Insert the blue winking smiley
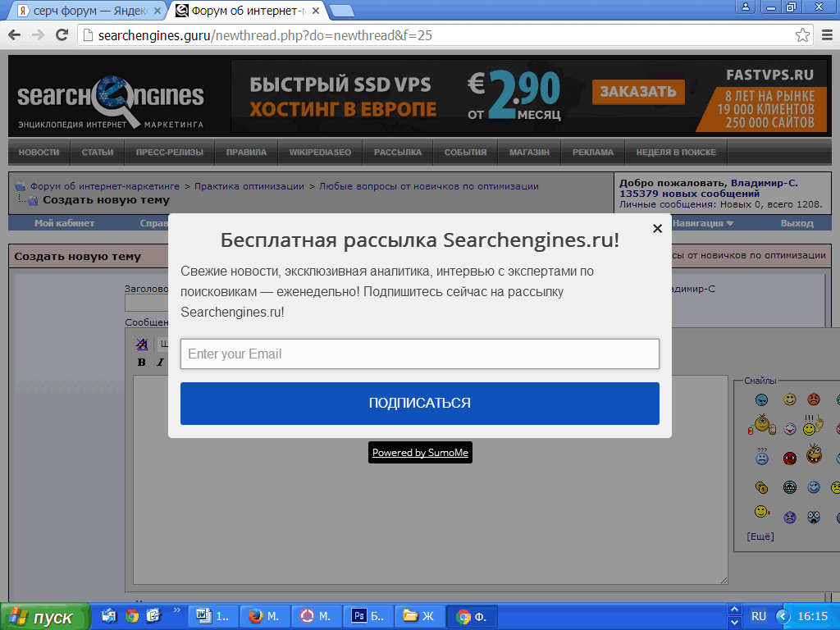Screen dimensions: 840x630 tap(814, 487)
